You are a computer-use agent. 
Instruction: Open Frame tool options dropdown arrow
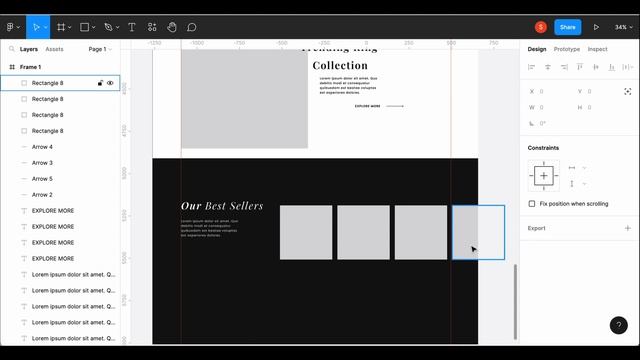click(x=70, y=27)
